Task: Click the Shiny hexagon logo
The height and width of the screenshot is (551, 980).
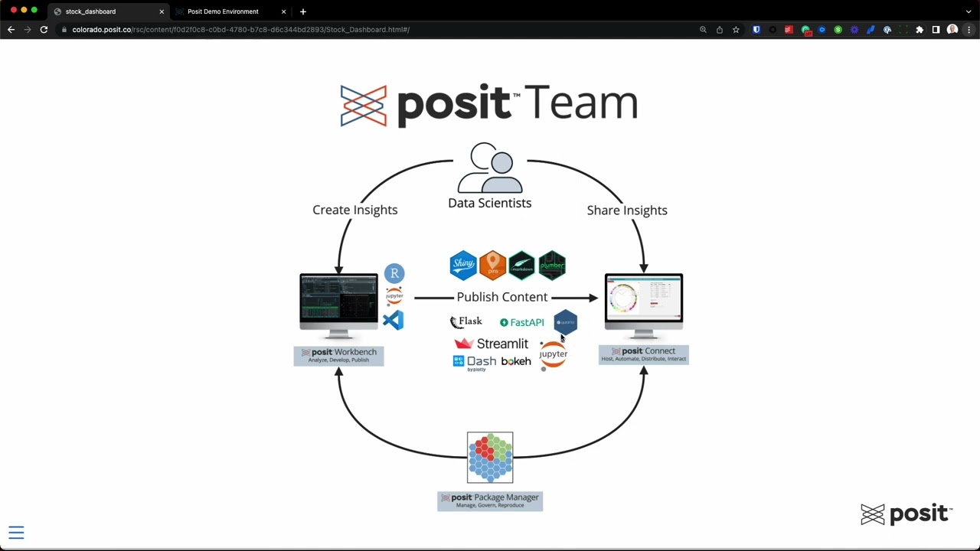Action: coord(463,265)
